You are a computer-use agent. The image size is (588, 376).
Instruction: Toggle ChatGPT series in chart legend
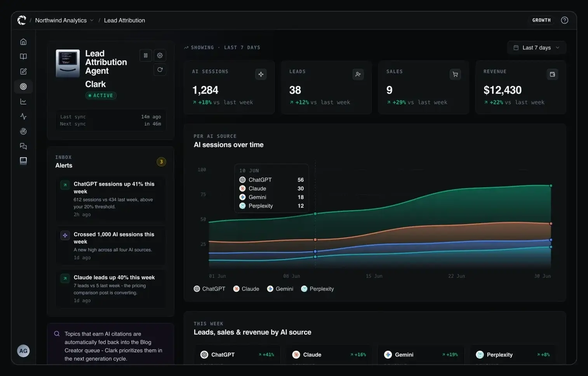[209, 289]
